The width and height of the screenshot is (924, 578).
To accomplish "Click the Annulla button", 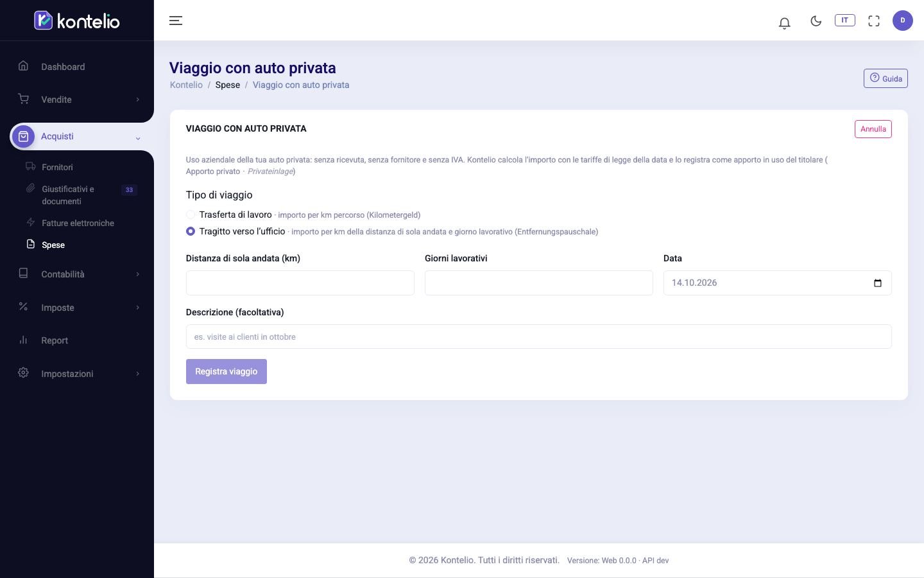I will coord(873,129).
